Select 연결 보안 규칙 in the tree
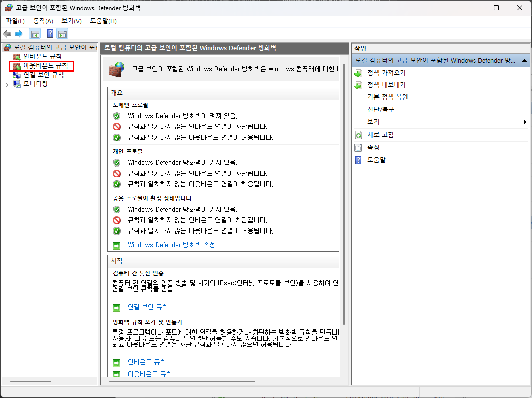532x398 pixels. click(43, 75)
